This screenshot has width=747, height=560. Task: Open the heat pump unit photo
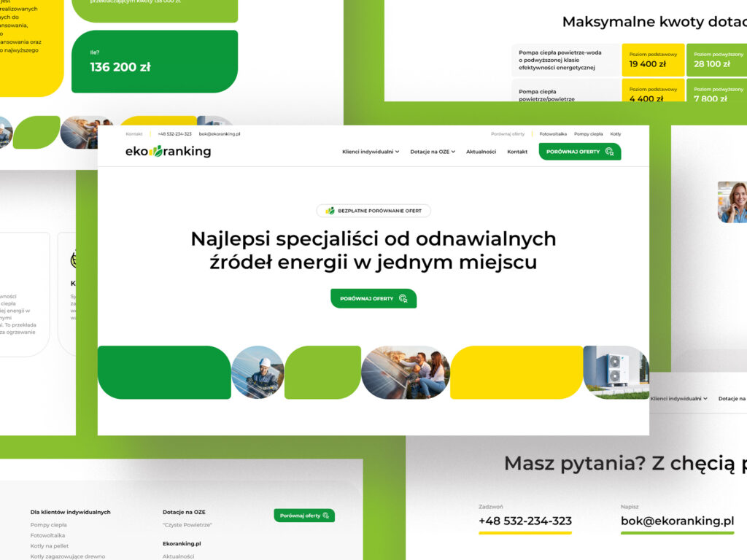[x=616, y=373]
